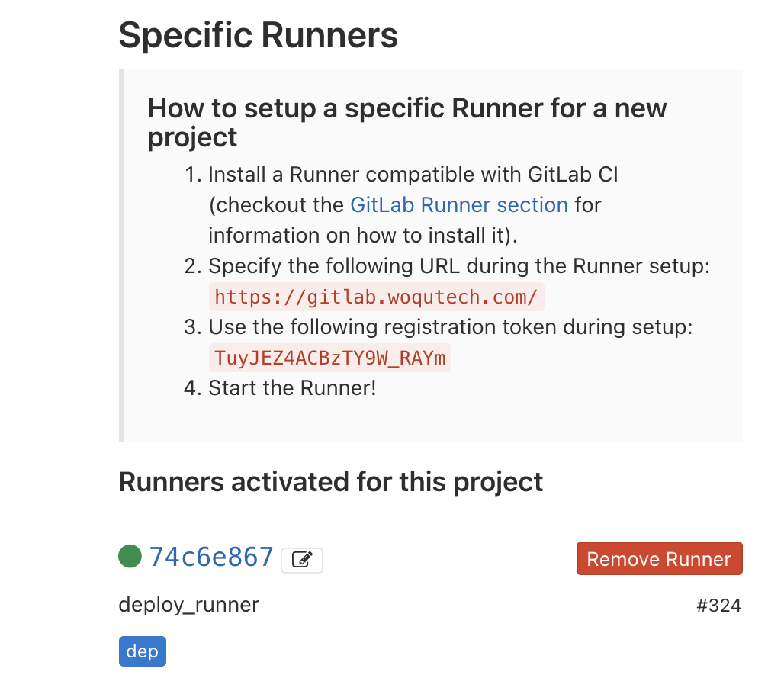Follow the GitLab Runner section link
Image resolution: width=784 pixels, height=691 pixels.
tap(458, 204)
